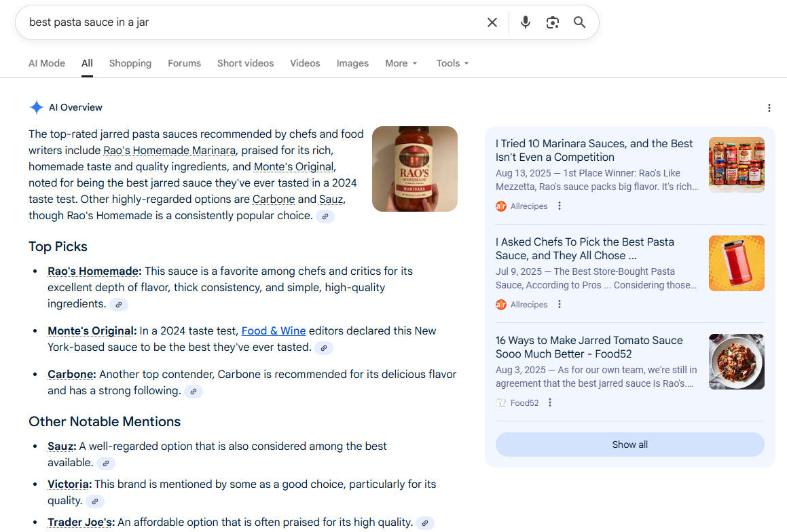787x532 pixels.
Task: Open the link chip after the AI Overview paragraph
Action: 325,216
